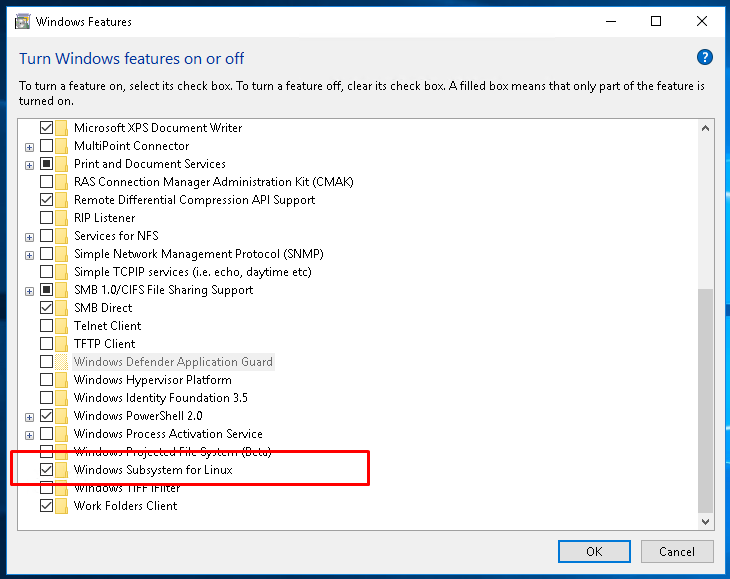The width and height of the screenshot is (730, 579).
Task: Click folder icon next to Windows Identity Foundation 3.5
Action: point(61,397)
